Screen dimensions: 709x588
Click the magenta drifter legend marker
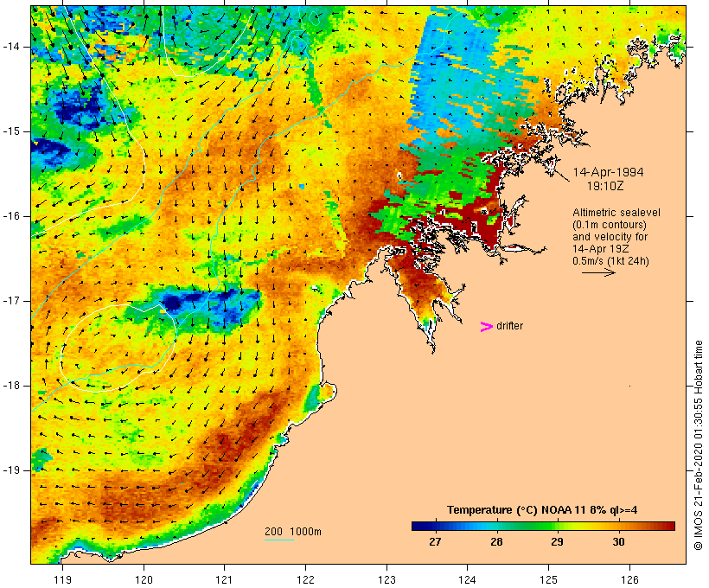click(x=487, y=327)
